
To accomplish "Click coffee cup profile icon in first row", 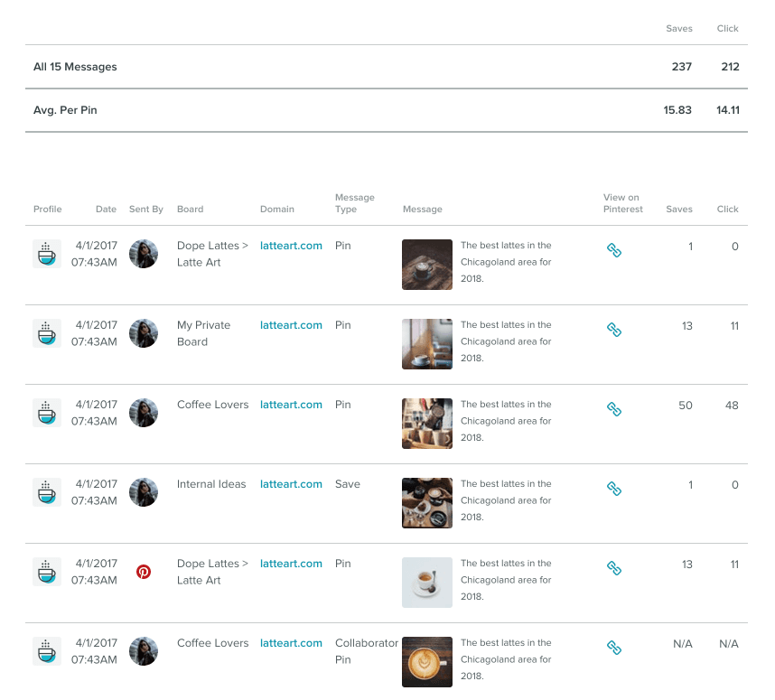I will pyautogui.click(x=47, y=254).
